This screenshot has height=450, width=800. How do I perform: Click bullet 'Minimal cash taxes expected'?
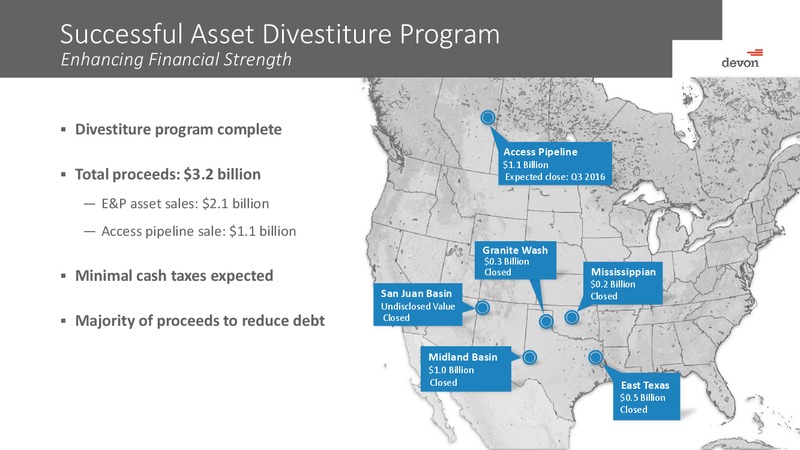tap(174, 276)
